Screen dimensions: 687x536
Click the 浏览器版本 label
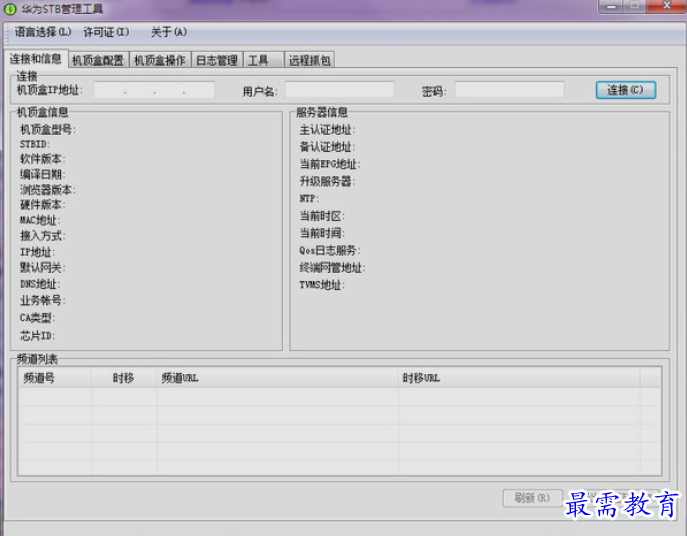click(x=48, y=190)
